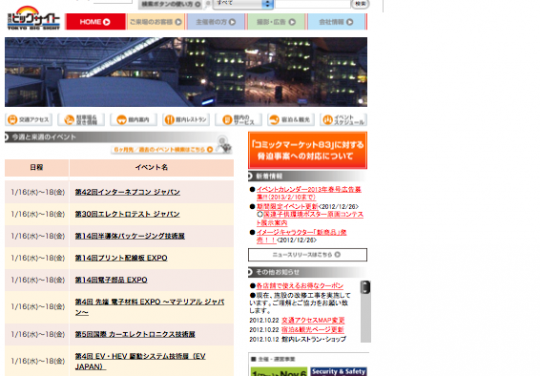This screenshot has height=376, width=540.
Task: Open イベントカレンダー2013年春号広告募集 news link
Action: tap(309, 193)
